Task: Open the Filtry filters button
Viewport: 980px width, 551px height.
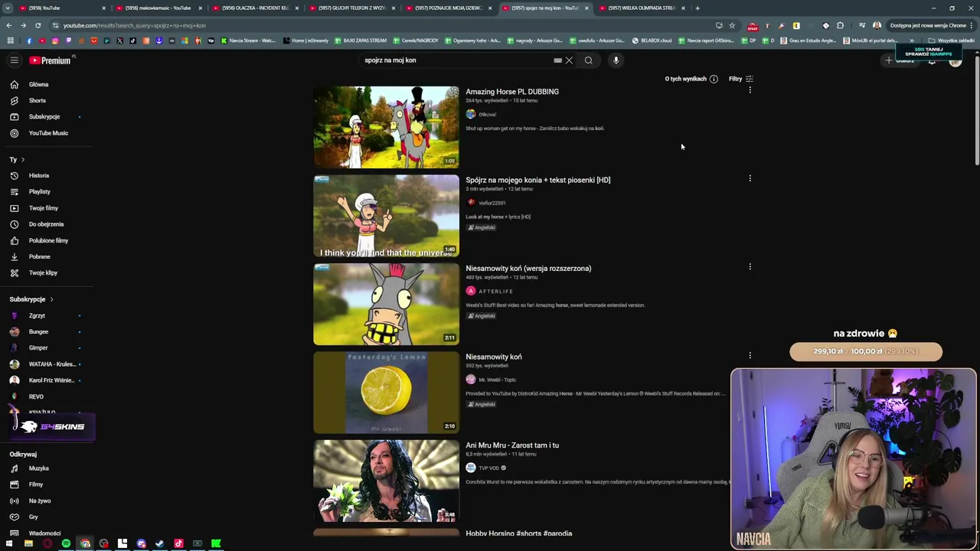Action: pos(740,79)
